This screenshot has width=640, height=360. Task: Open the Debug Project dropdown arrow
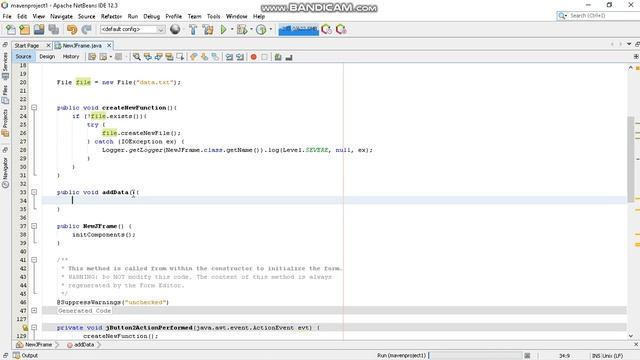tap(251, 29)
